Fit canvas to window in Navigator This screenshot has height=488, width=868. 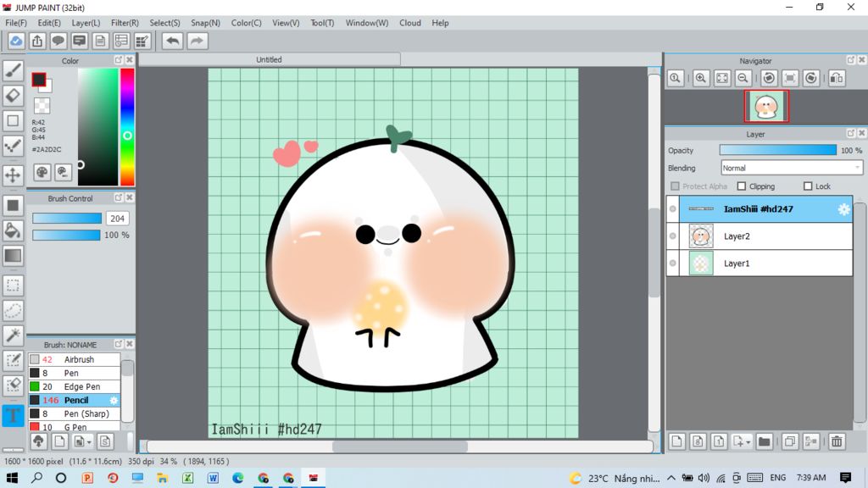(722, 78)
